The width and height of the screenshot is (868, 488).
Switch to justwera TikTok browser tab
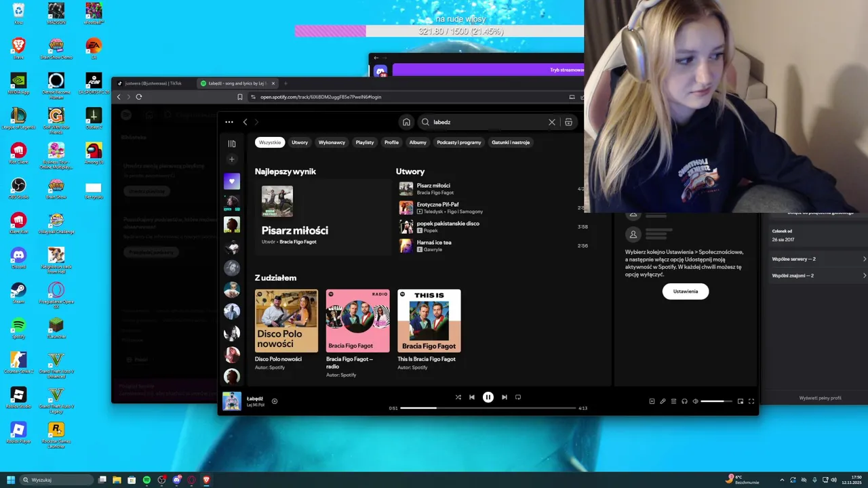[154, 83]
